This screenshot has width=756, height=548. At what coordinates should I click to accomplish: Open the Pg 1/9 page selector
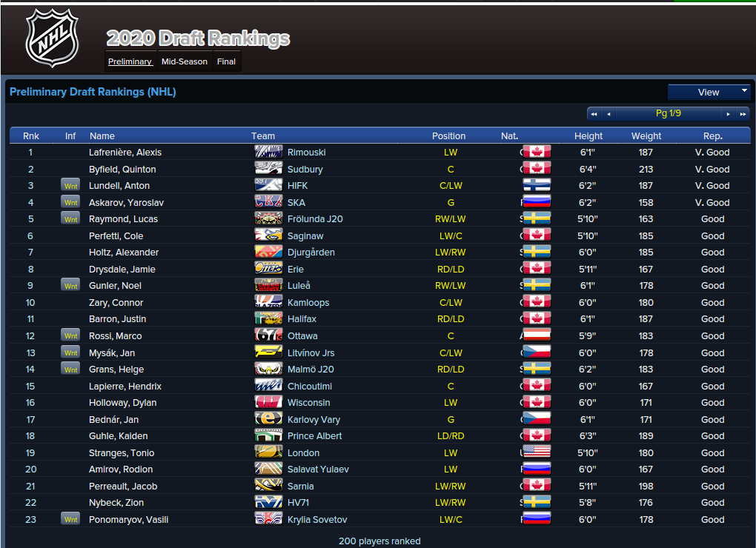(x=669, y=113)
